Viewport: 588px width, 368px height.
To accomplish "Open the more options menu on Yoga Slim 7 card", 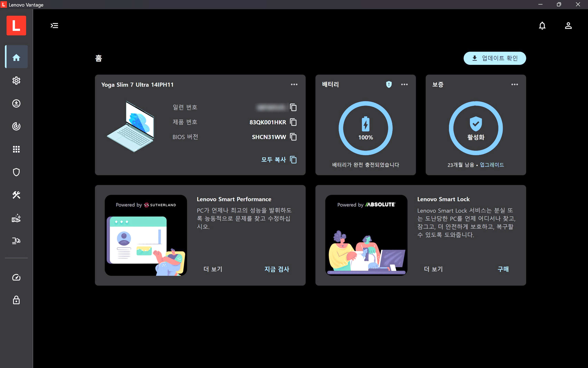I will click(294, 84).
